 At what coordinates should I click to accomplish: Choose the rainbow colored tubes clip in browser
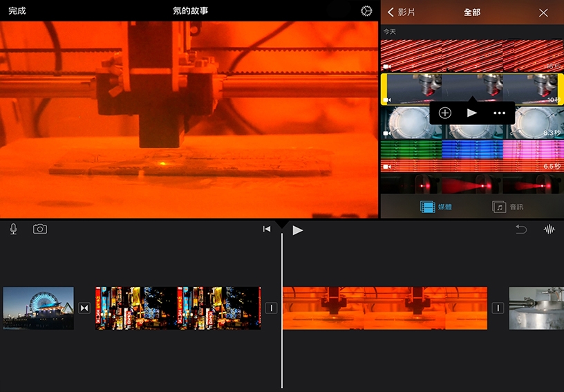(471, 156)
